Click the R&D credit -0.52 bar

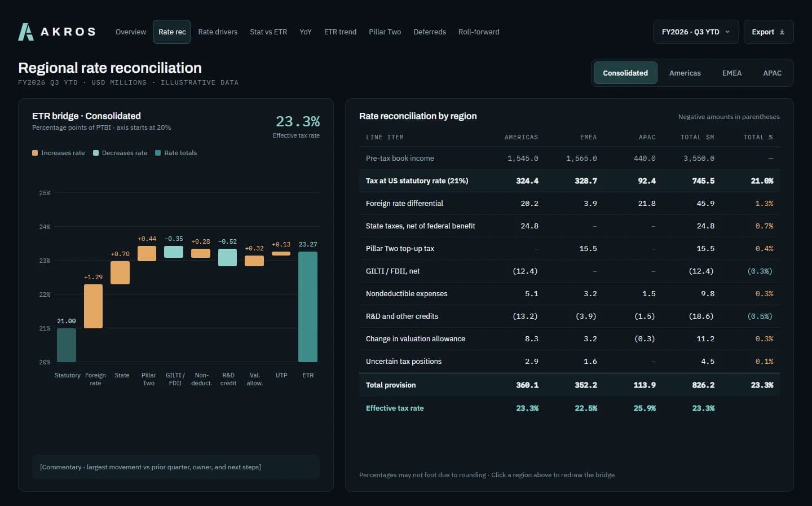pos(227,257)
